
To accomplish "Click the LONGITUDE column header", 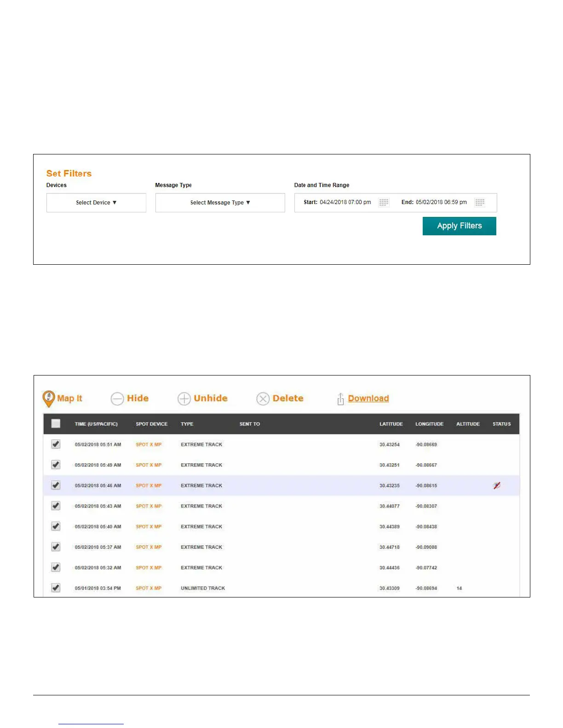I will pyautogui.click(x=430, y=424).
